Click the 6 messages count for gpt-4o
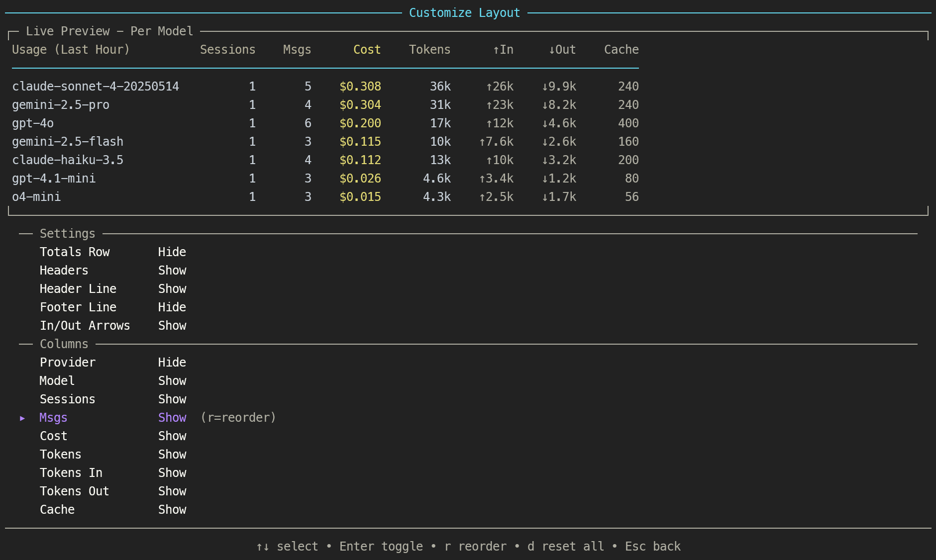This screenshot has height=560, width=936. pyautogui.click(x=308, y=123)
